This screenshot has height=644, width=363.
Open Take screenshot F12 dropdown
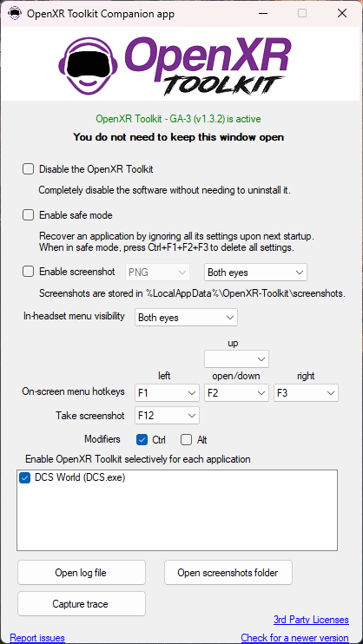[x=167, y=415]
